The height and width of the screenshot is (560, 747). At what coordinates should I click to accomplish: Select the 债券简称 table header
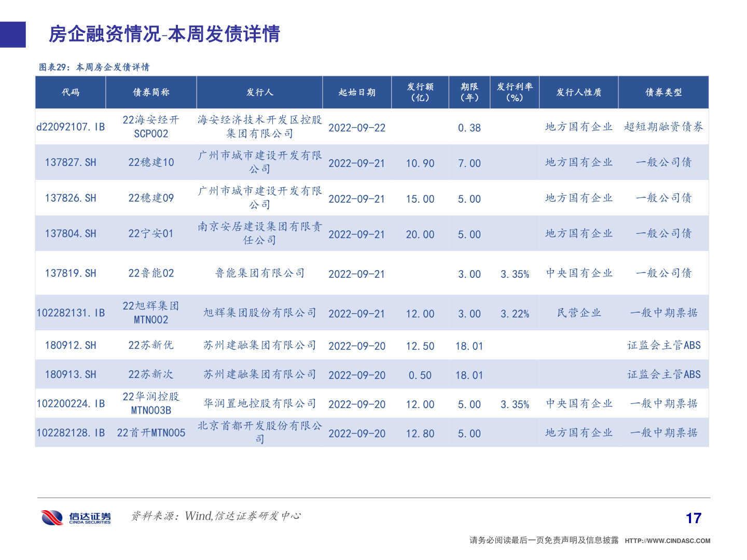click(151, 92)
